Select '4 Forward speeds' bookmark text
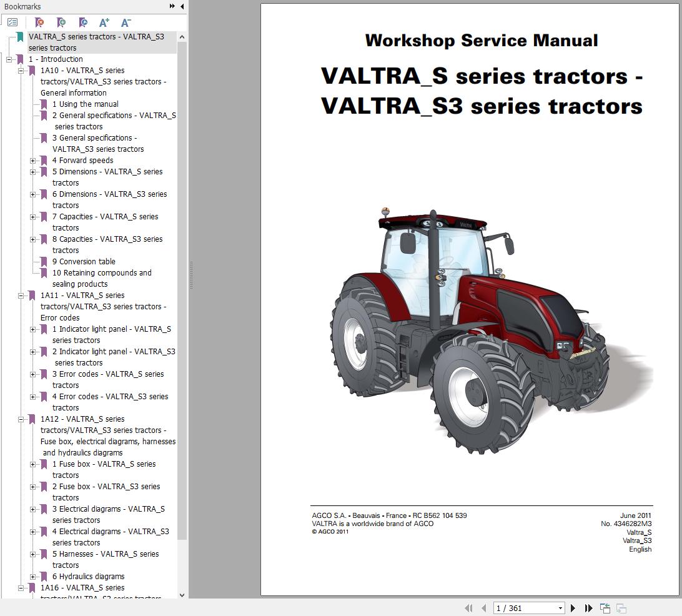 [82, 161]
